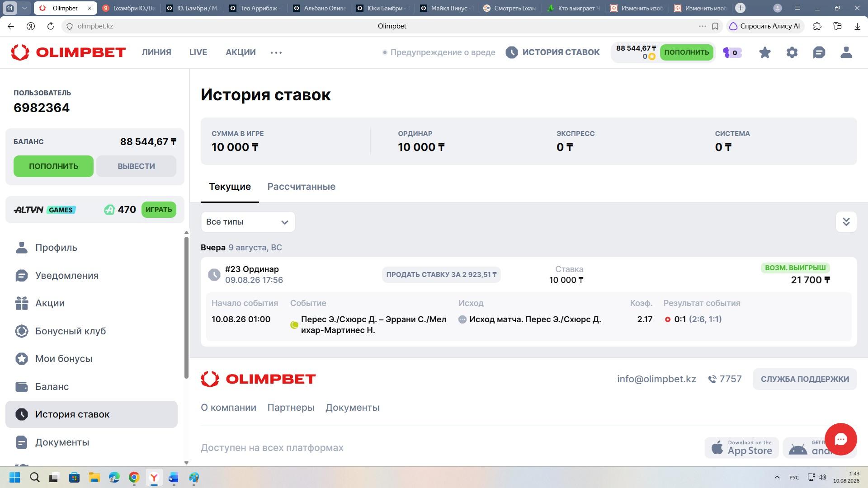Open browser extensions puzzle icon

point(817,26)
